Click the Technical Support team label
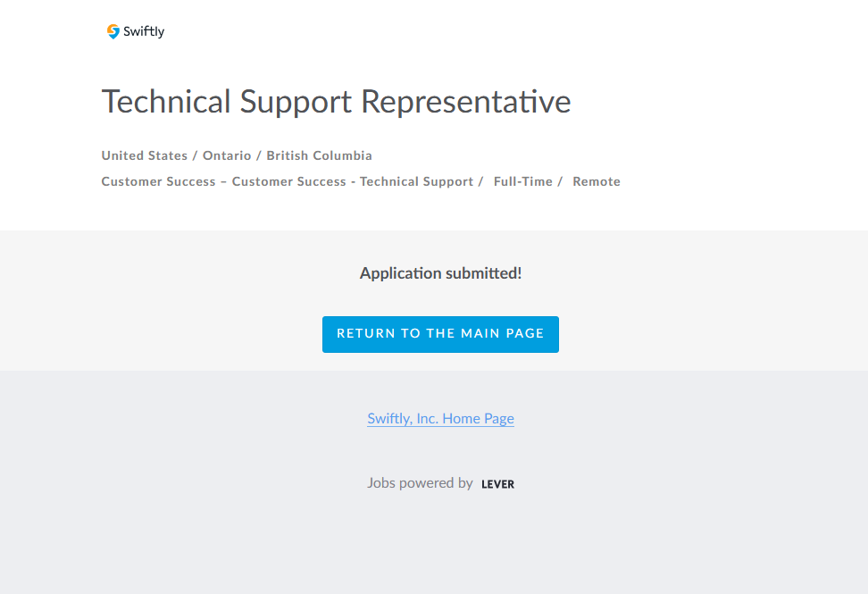 pos(416,181)
